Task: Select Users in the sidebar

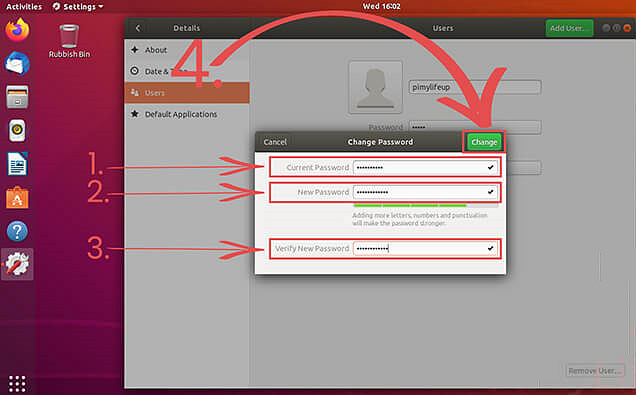Action: tap(187, 93)
